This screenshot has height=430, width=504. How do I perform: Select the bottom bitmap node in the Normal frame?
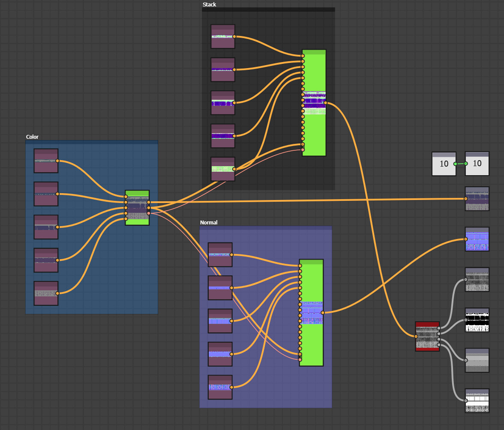(220, 387)
